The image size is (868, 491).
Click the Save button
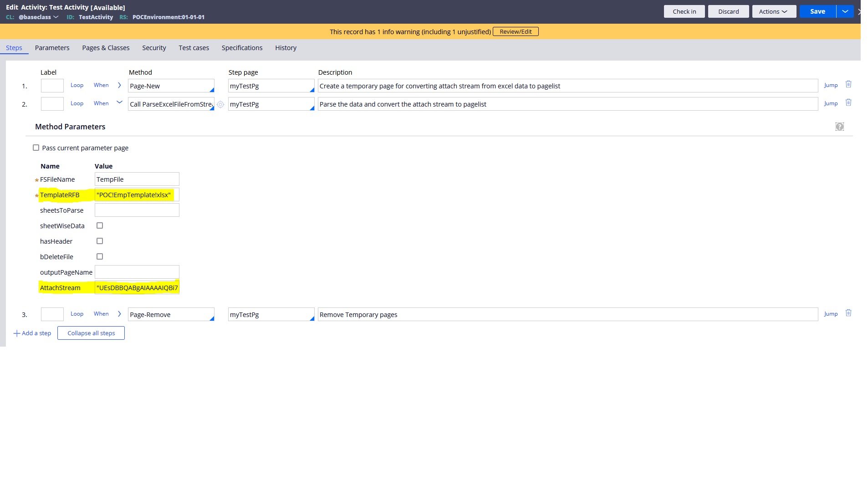pos(818,11)
